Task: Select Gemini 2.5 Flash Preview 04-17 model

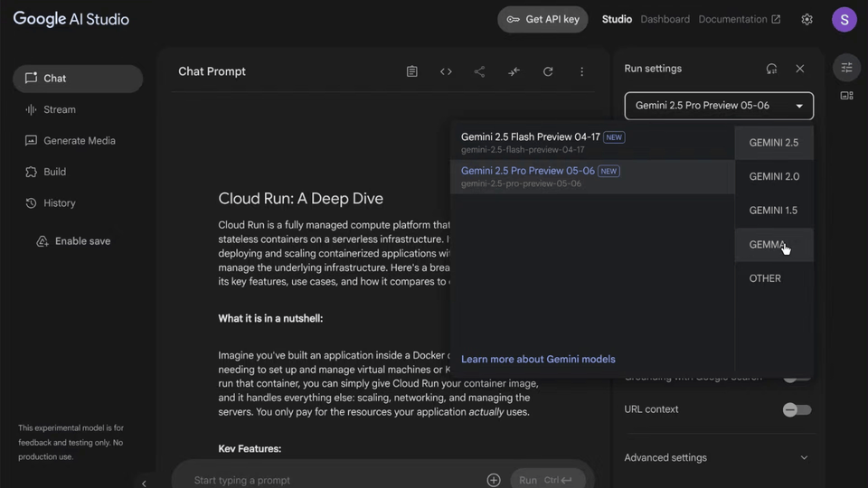Action: pyautogui.click(x=592, y=143)
